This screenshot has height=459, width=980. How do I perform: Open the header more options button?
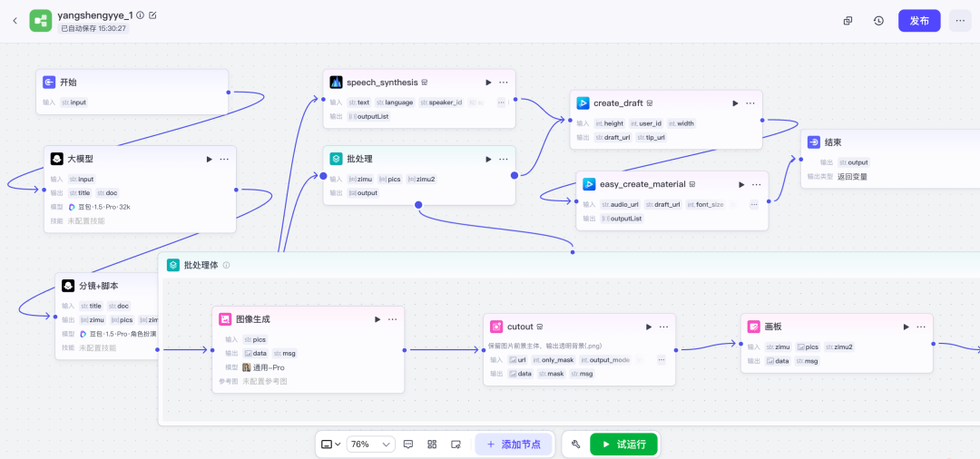pos(961,21)
